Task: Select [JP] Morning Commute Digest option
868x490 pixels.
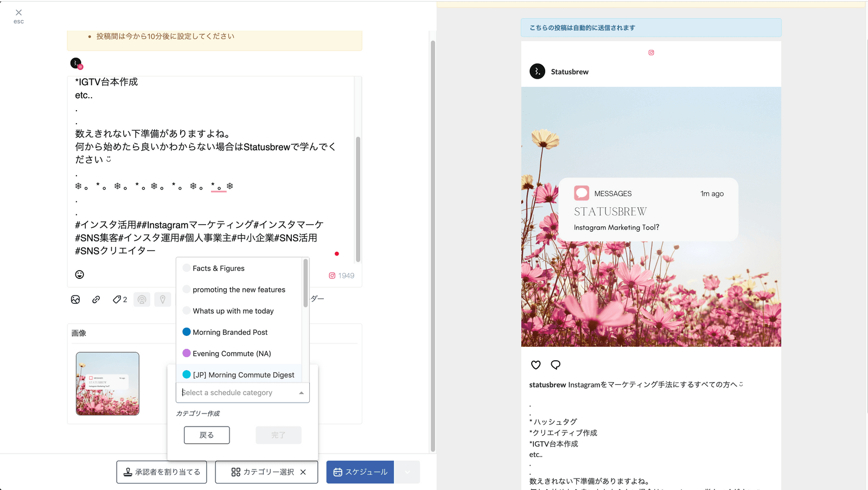Action: coord(243,375)
